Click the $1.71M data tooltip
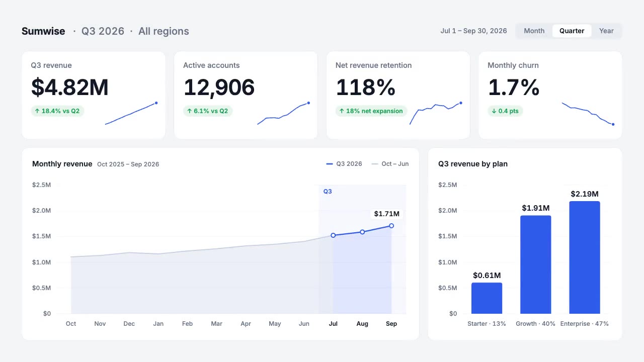 click(386, 214)
